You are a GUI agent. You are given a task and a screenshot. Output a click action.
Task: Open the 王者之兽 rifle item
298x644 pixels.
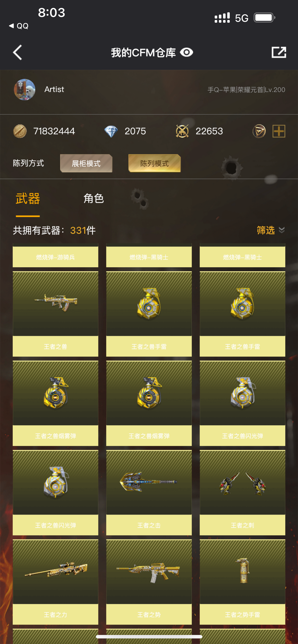point(55,314)
